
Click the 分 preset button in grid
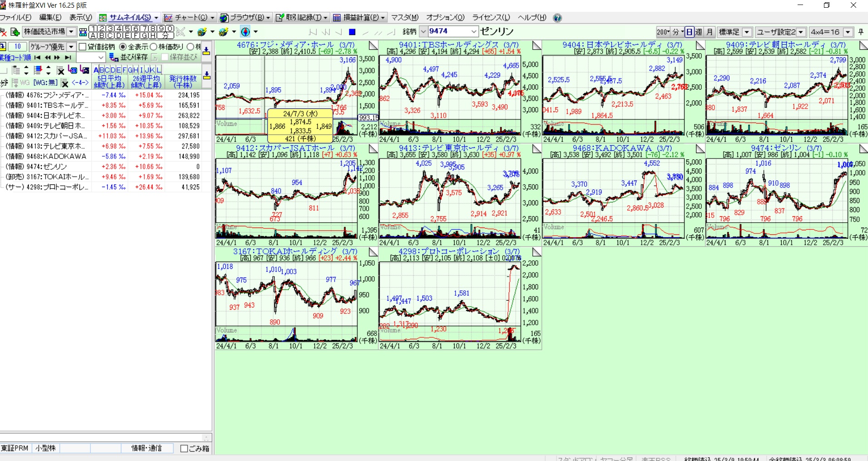(166, 35)
